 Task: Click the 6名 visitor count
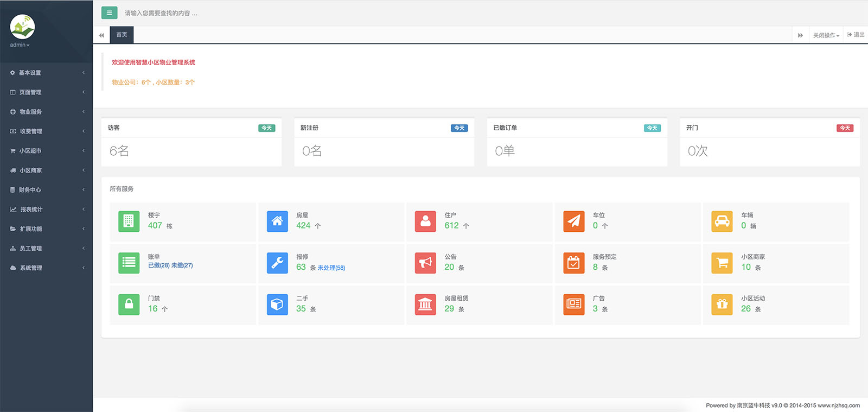point(119,151)
